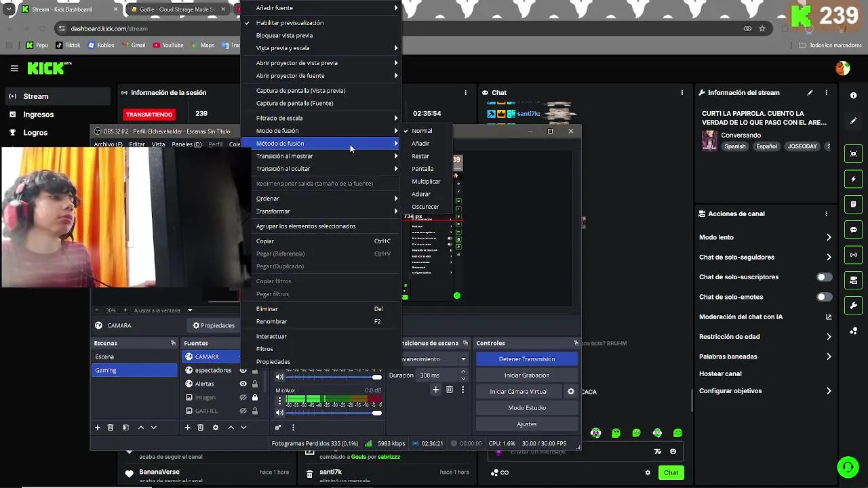Open Transformar submenu

click(321, 211)
